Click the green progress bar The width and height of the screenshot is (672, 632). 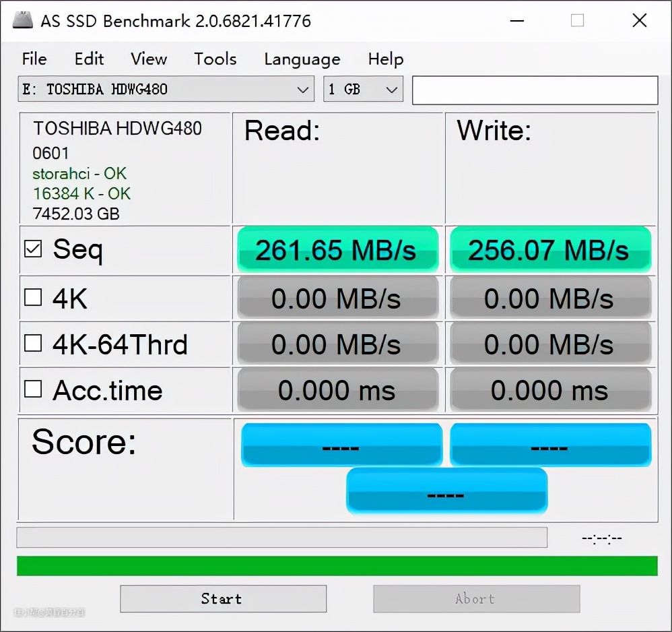pos(337,566)
